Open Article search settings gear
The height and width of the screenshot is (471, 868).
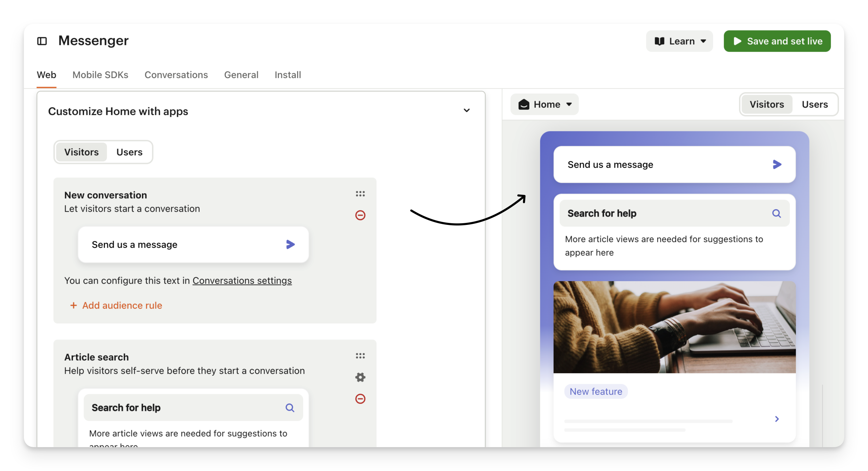360,377
